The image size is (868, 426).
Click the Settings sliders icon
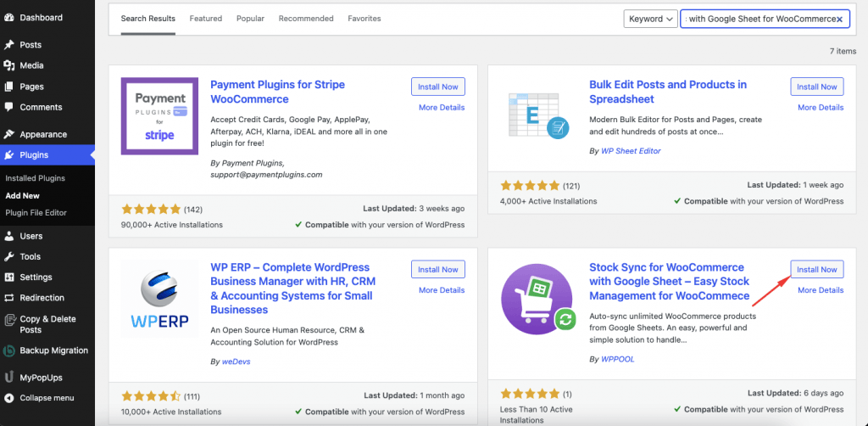pos(8,277)
